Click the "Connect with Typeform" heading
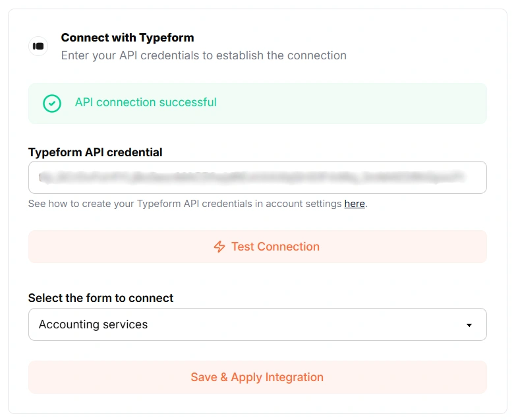Viewport: 516px width, 420px height. [127, 38]
